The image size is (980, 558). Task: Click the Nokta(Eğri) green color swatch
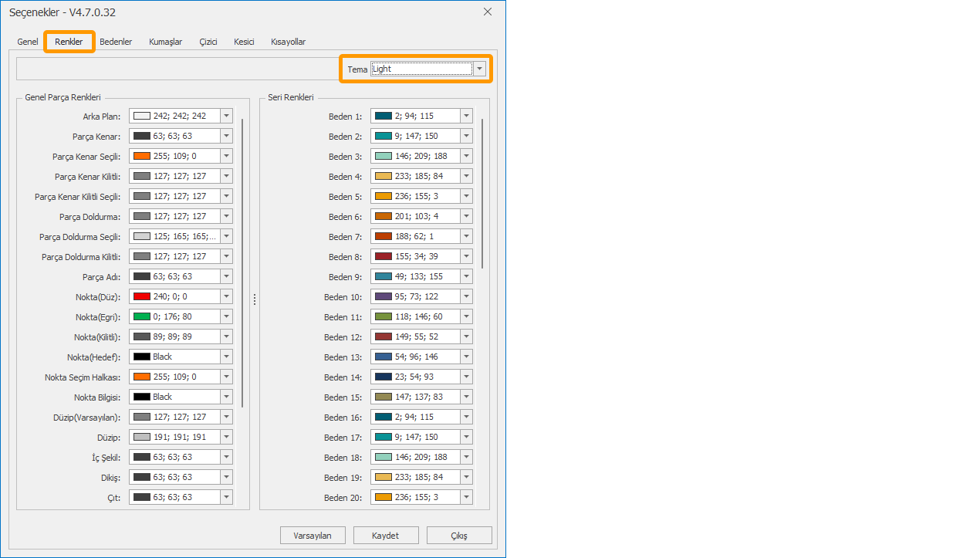pyautogui.click(x=141, y=316)
